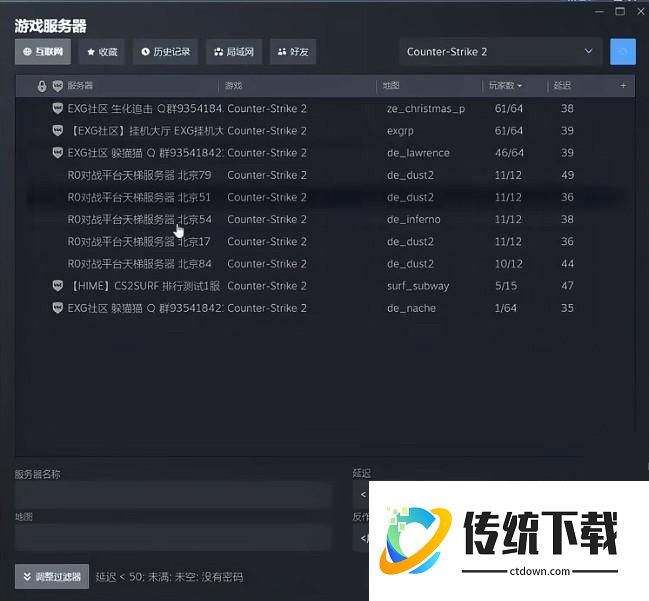Image resolution: width=649 pixels, height=601 pixels.
Task: Collapse filters with 调整过滤器 button
Action: coord(52,577)
